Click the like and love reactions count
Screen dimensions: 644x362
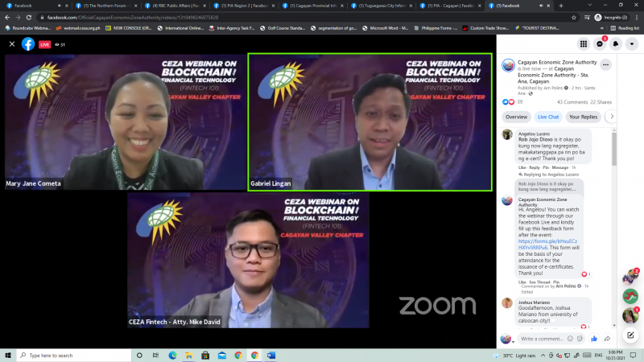pos(512,102)
